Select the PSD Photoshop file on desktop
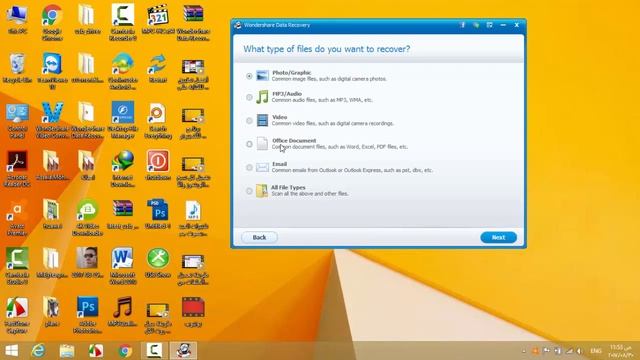The width and height of the screenshot is (640, 360). pos(158,214)
